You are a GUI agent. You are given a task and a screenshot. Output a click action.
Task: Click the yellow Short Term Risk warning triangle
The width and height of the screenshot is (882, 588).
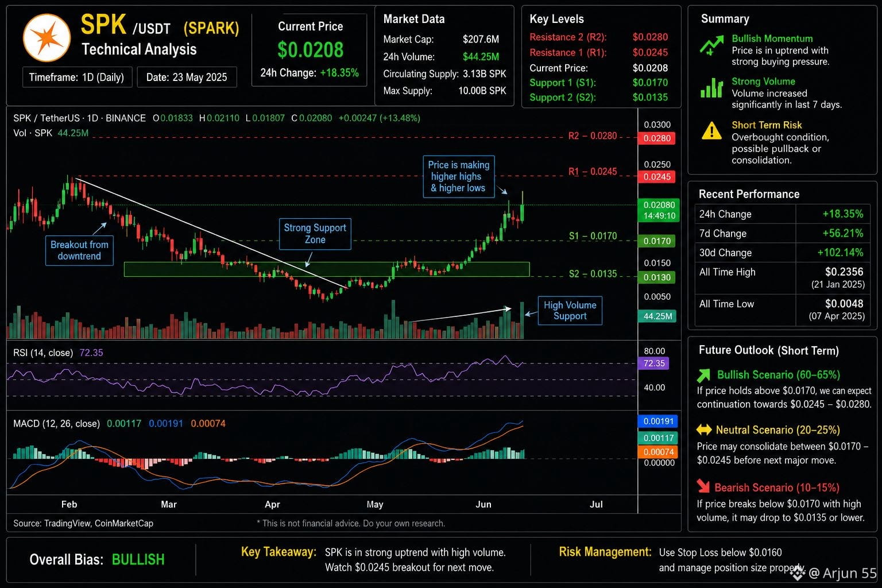pos(711,131)
